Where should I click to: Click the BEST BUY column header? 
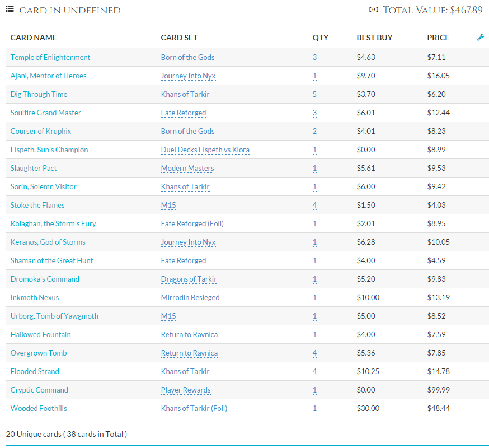(x=374, y=38)
